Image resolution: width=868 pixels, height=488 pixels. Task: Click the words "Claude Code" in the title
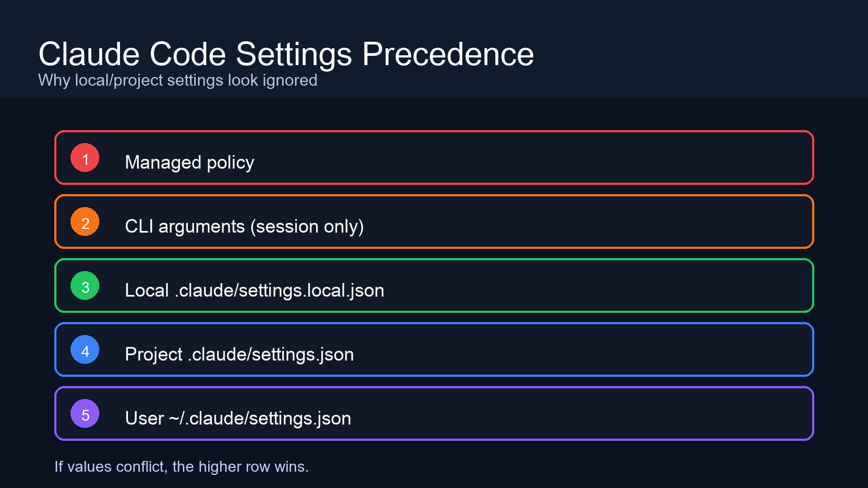[132, 54]
